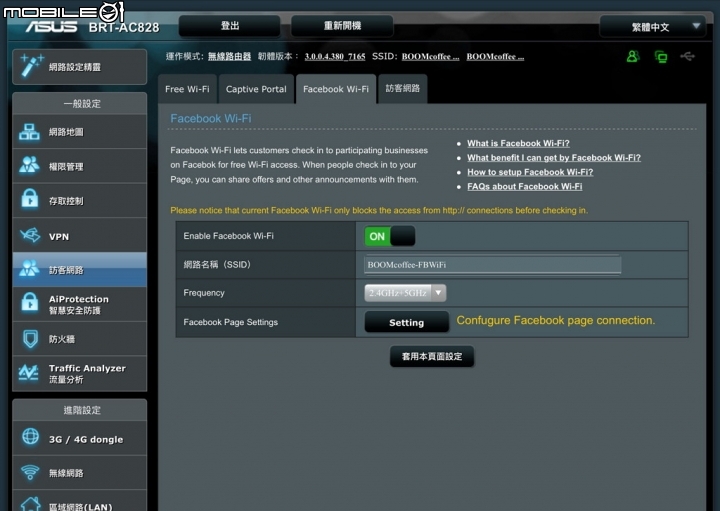Open 'What benefit I can get' link

point(554,157)
